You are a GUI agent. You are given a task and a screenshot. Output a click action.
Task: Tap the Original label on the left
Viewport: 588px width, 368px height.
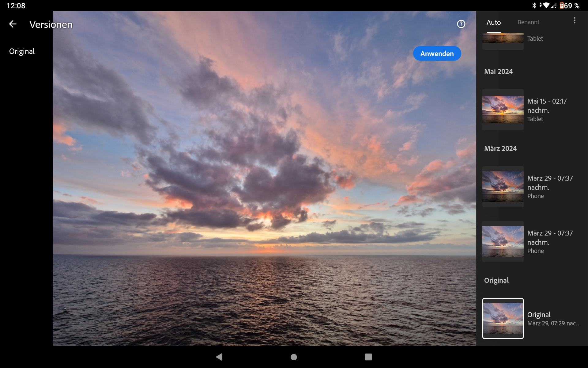pos(22,51)
